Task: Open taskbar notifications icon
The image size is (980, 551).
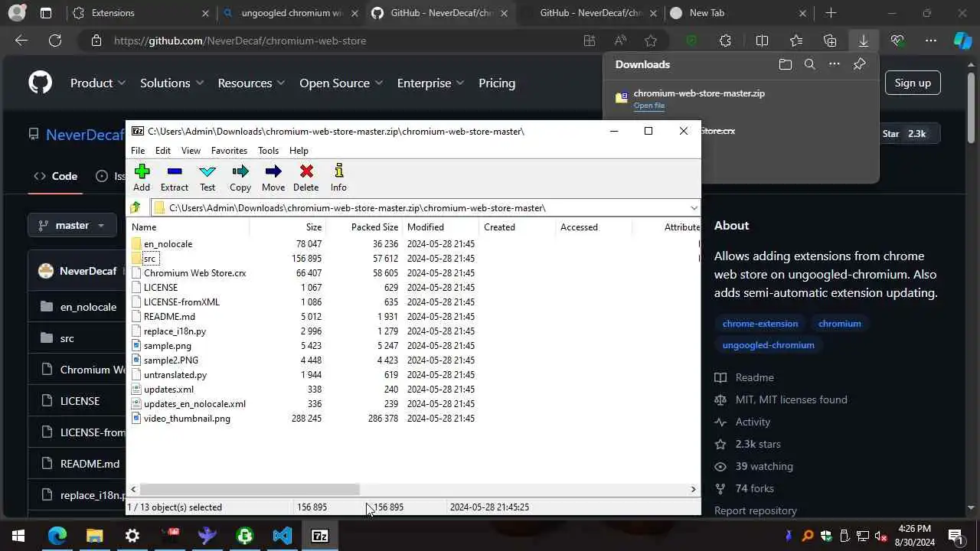Action: 955,536
